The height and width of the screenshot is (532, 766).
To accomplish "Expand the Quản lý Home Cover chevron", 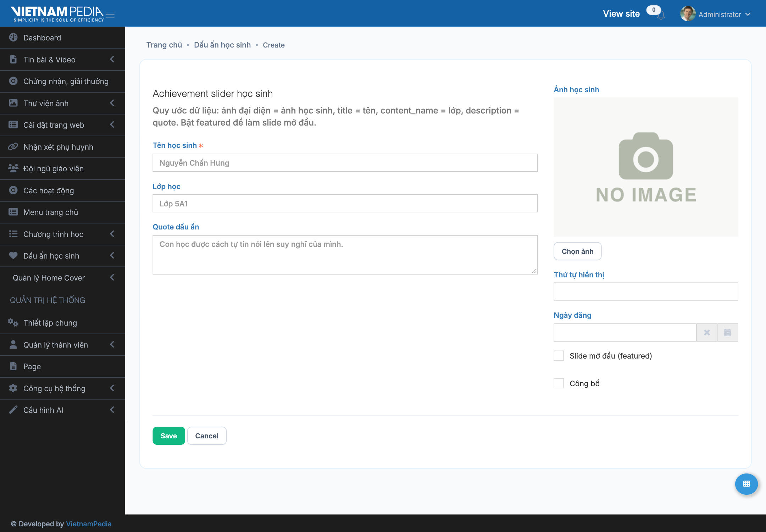I will 112,277.
